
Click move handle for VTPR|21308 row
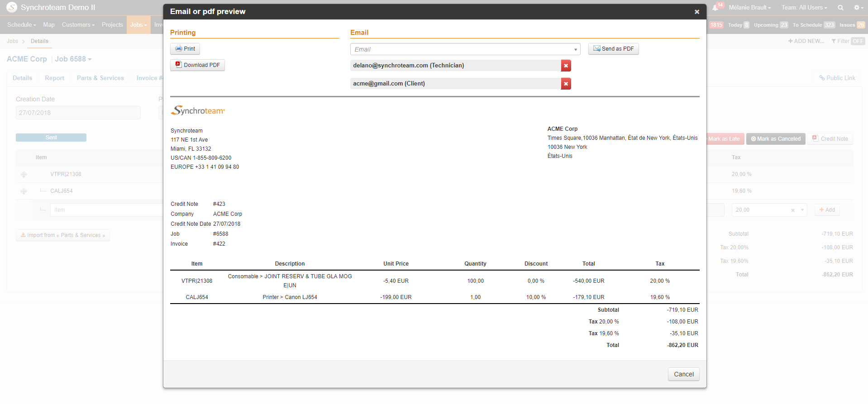click(24, 175)
